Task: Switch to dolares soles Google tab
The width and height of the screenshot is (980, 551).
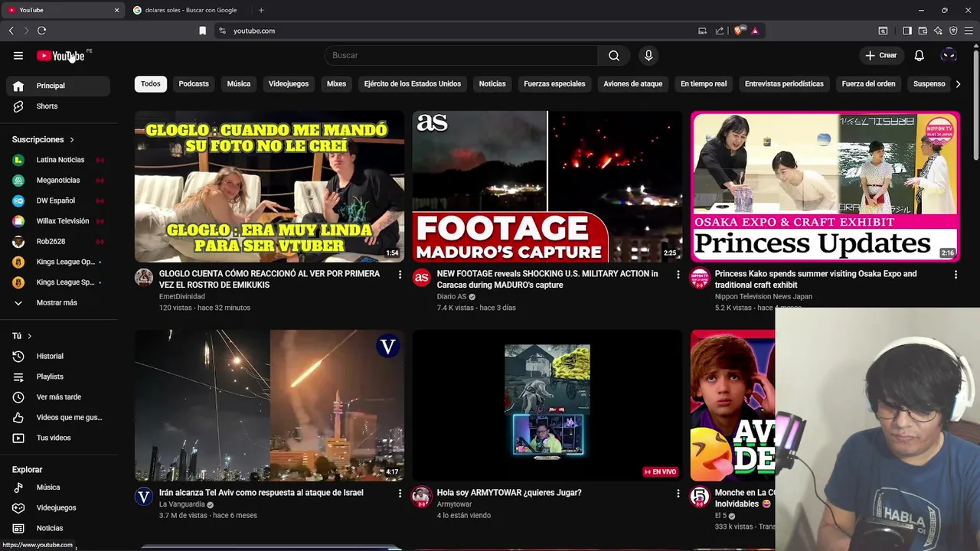Action: 190,10
